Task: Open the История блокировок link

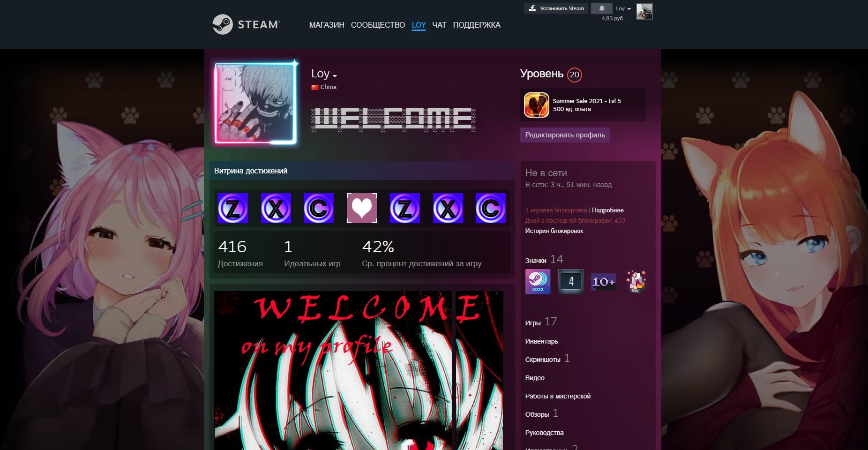Action: 554,231
